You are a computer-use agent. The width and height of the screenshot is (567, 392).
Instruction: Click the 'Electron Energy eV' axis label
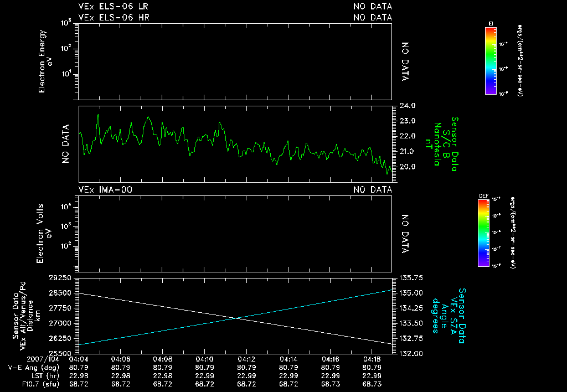point(45,61)
